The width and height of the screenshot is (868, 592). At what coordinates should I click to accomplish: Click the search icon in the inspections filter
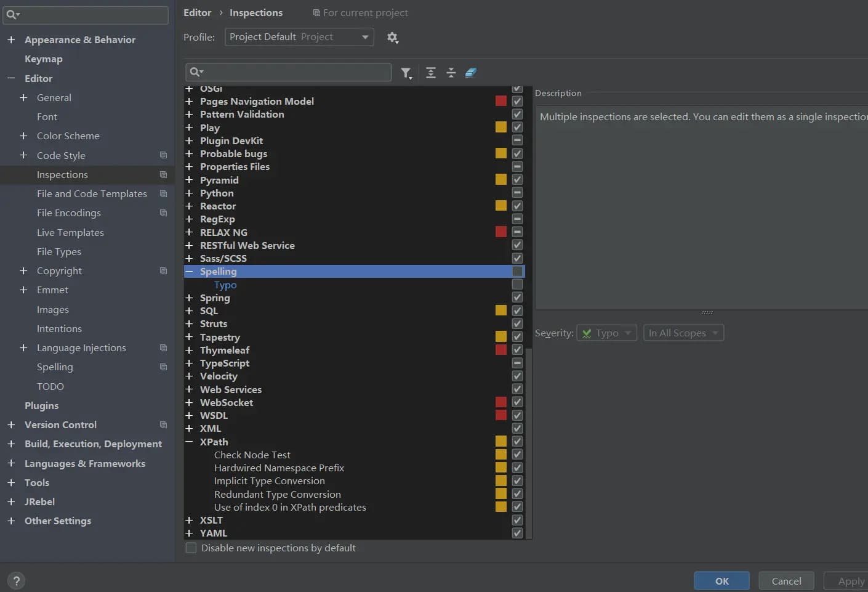click(x=196, y=72)
